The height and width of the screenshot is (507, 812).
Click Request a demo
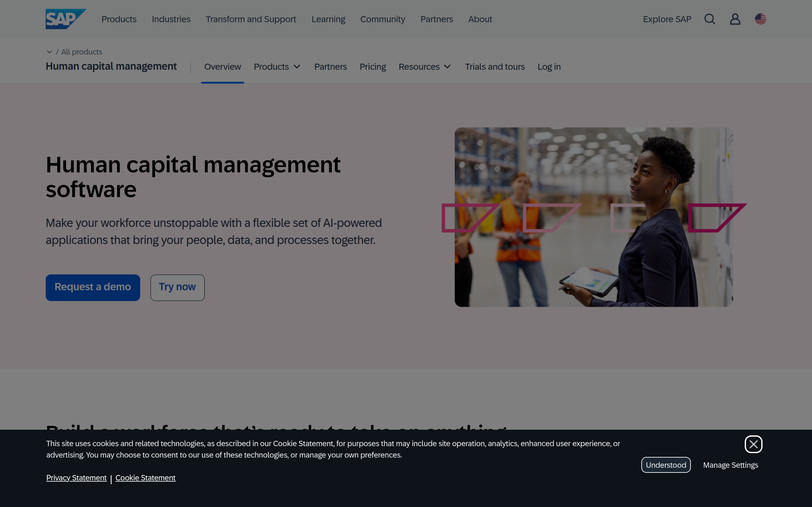(93, 287)
